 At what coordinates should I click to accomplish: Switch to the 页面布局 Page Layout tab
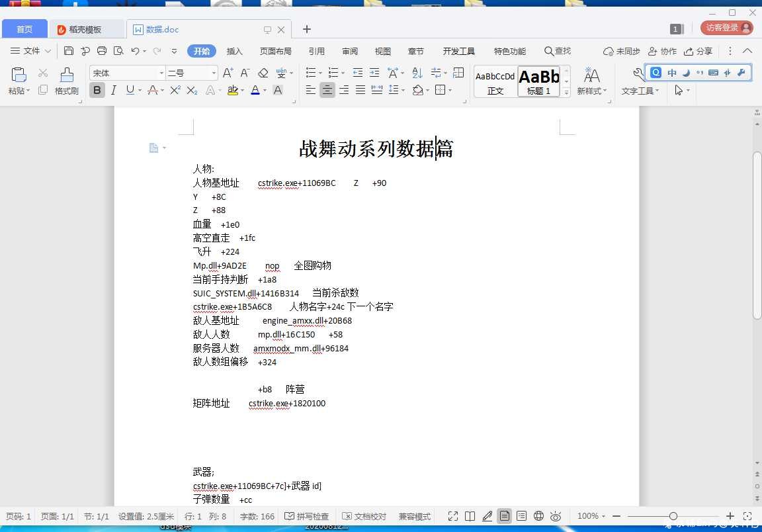pos(276,51)
